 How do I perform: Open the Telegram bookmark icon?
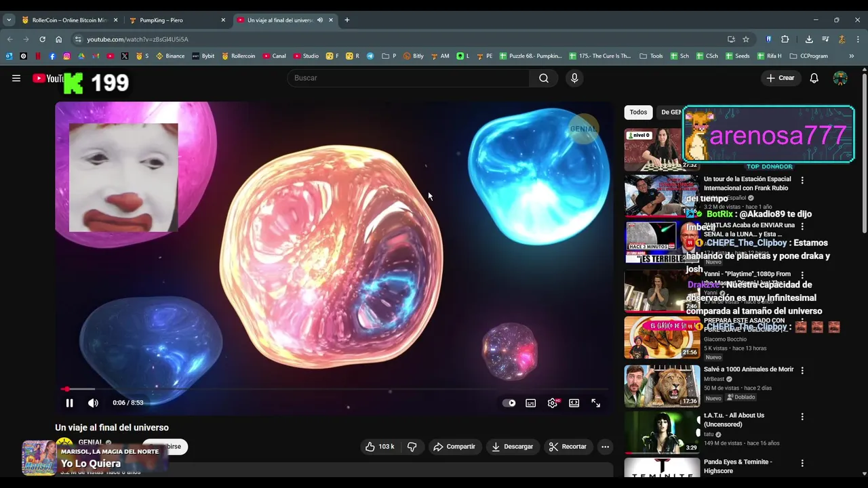[x=370, y=56]
